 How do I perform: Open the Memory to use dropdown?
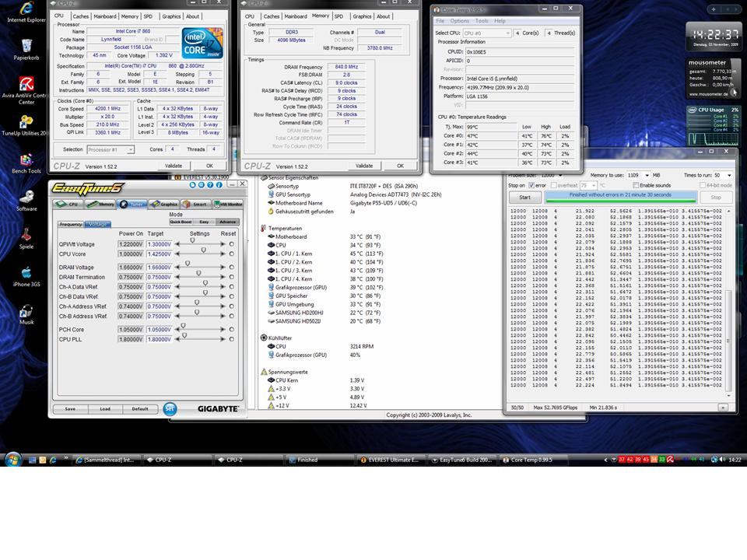point(638,175)
